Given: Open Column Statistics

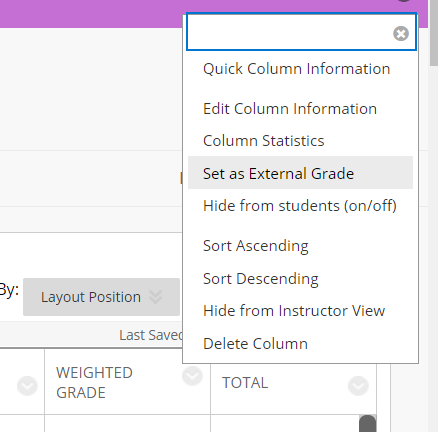Looking at the screenshot, I should tap(263, 141).
